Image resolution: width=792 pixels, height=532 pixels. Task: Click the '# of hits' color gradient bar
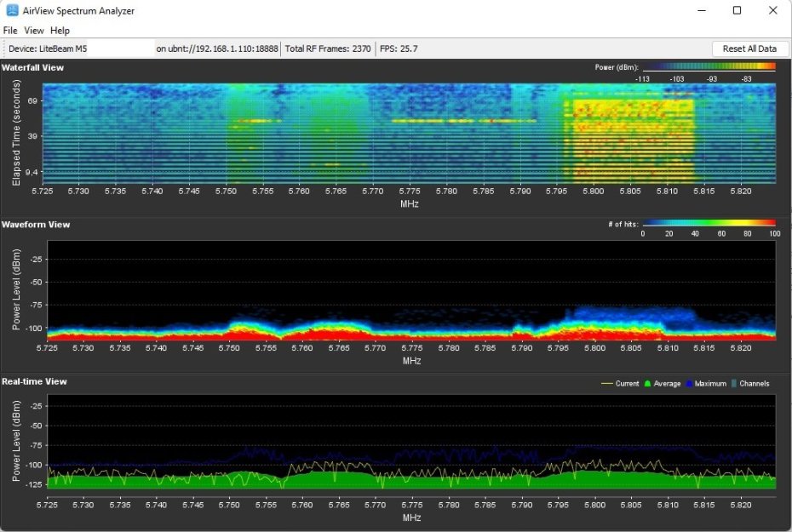click(x=709, y=224)
